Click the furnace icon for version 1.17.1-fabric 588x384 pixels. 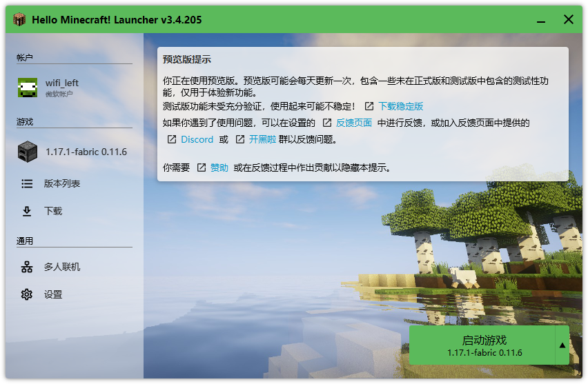28,152
